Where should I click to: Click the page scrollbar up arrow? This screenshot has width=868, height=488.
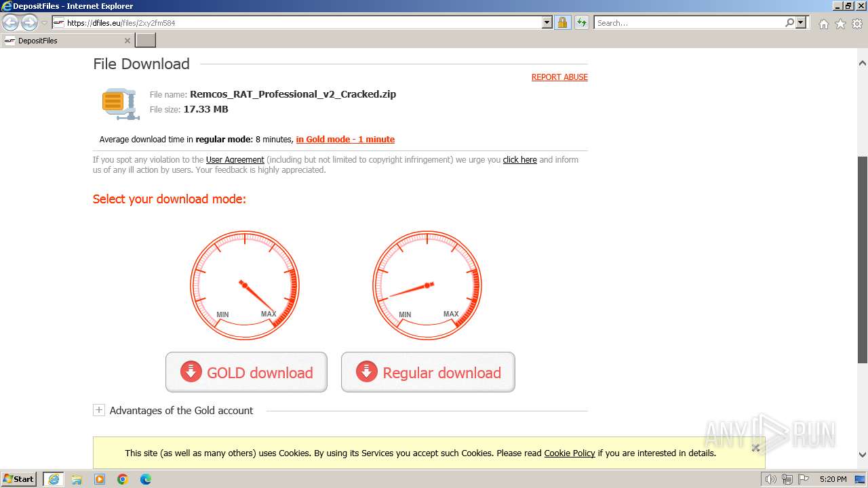coord(863,63)
